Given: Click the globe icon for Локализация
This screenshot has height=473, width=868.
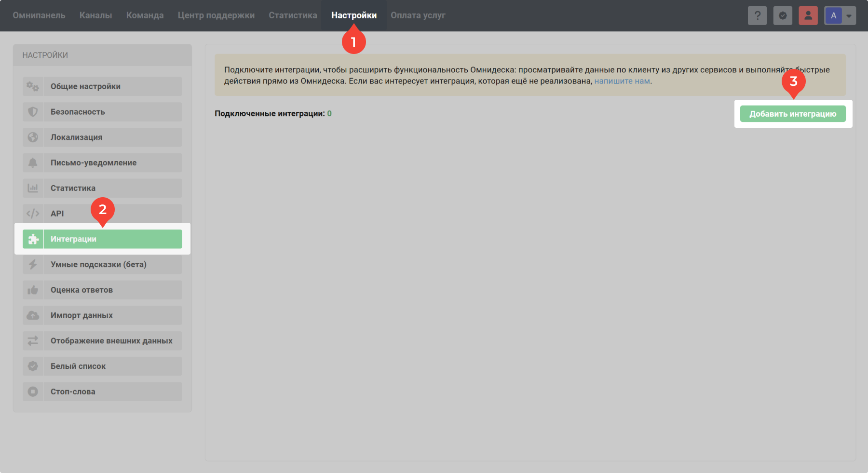Looking at the screenshot, I should tap(33, 137).
